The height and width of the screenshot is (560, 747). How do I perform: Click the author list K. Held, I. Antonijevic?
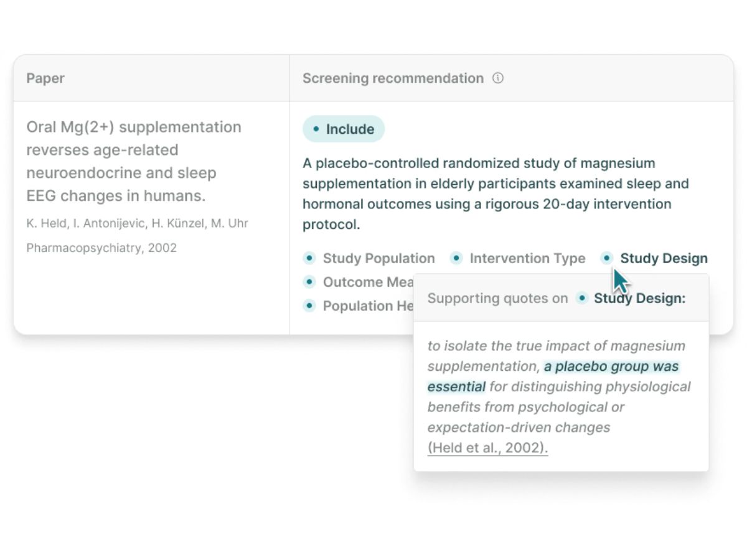click(x=137, y=223)
